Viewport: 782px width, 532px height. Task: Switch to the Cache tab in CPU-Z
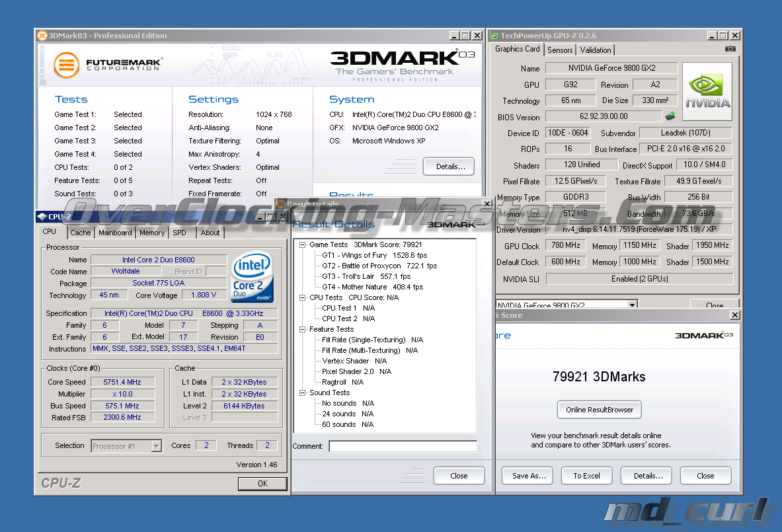click(80, 233)
